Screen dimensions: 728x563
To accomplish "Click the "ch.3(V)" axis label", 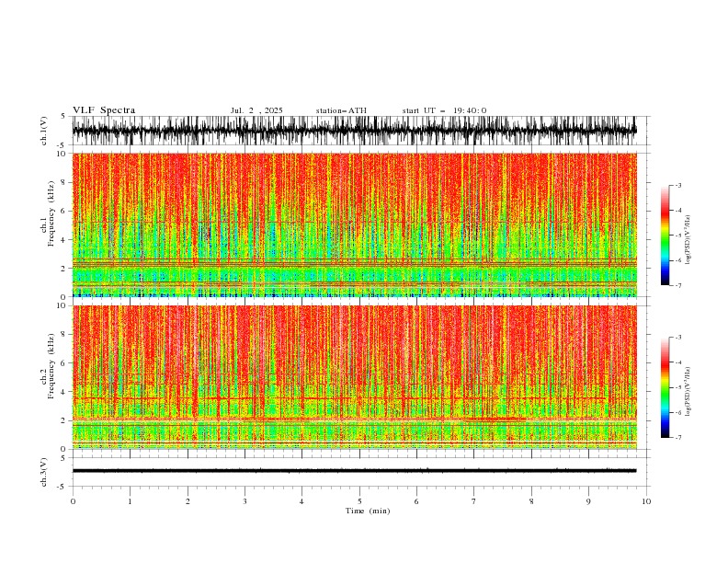I will (x=44, y=472).
